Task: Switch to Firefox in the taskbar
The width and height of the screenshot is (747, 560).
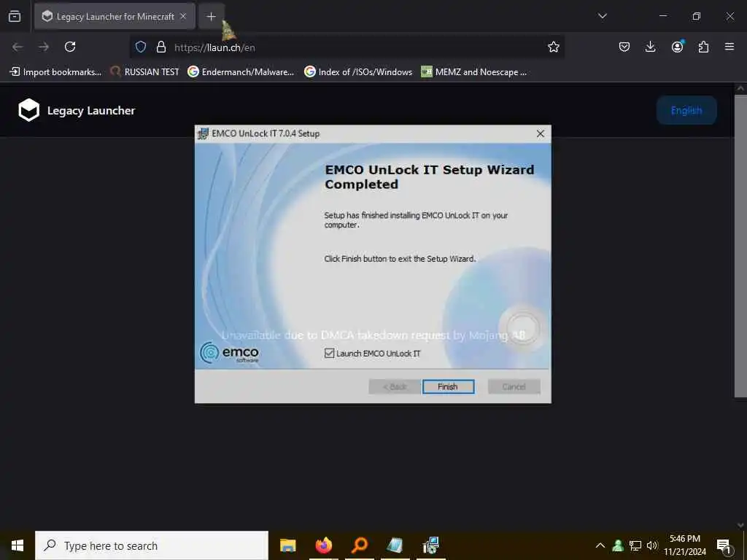Action: [324, 545]
